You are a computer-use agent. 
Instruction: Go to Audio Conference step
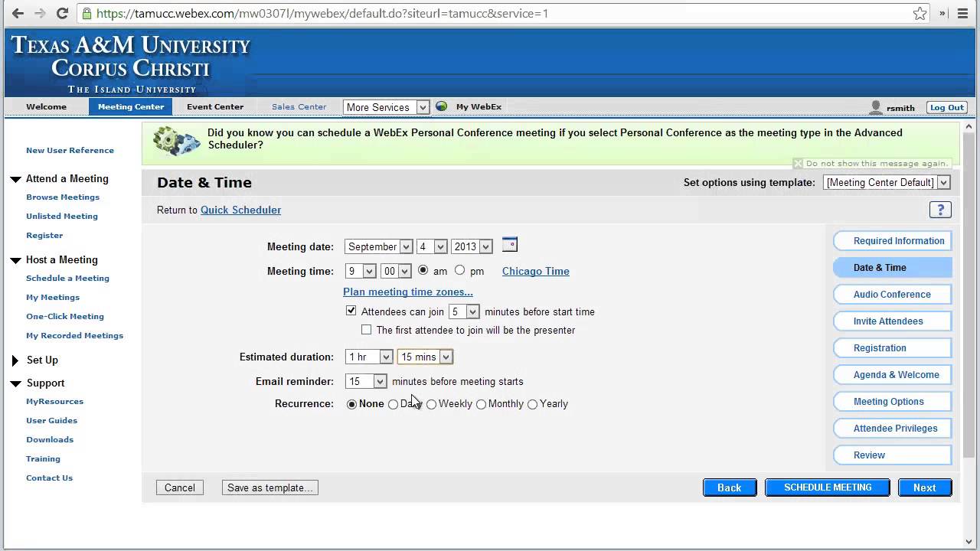pyautogui.click(x=893, y=294)
